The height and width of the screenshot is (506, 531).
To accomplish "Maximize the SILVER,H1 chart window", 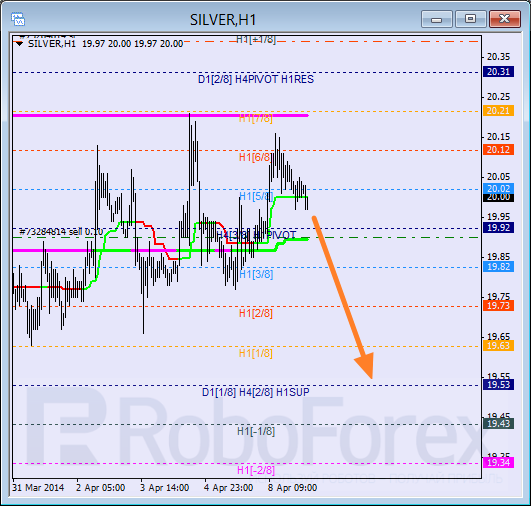I will pyautogui.click(x=470, y=19).
